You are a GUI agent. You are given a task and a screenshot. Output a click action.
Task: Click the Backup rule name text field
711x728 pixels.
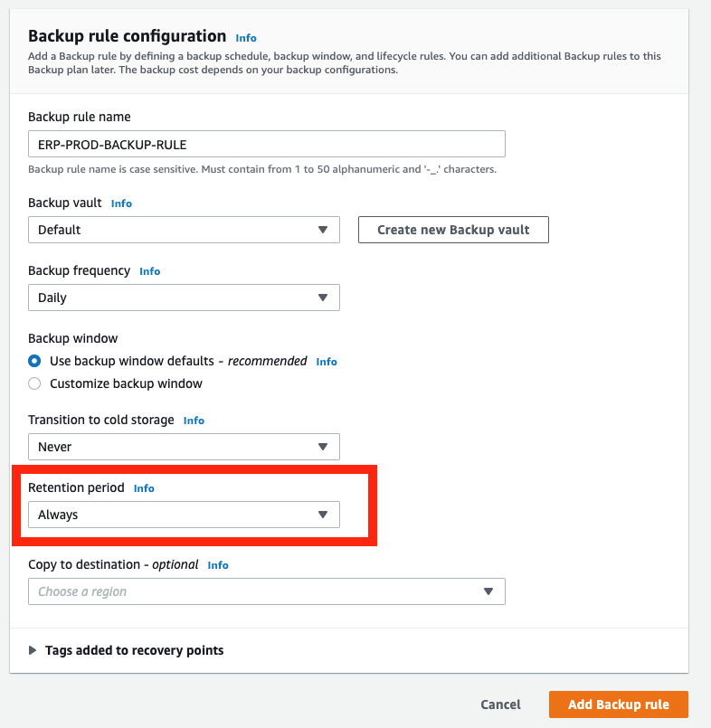point(267,144)
